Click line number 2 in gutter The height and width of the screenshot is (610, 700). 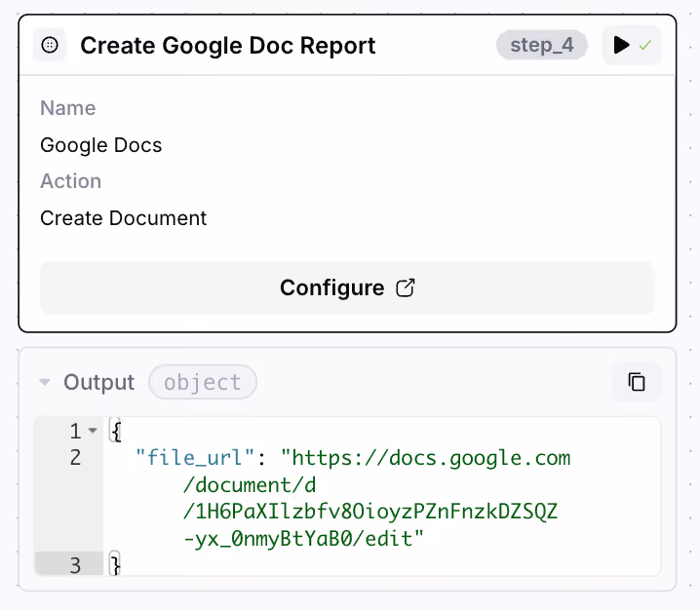click(75, 458)
